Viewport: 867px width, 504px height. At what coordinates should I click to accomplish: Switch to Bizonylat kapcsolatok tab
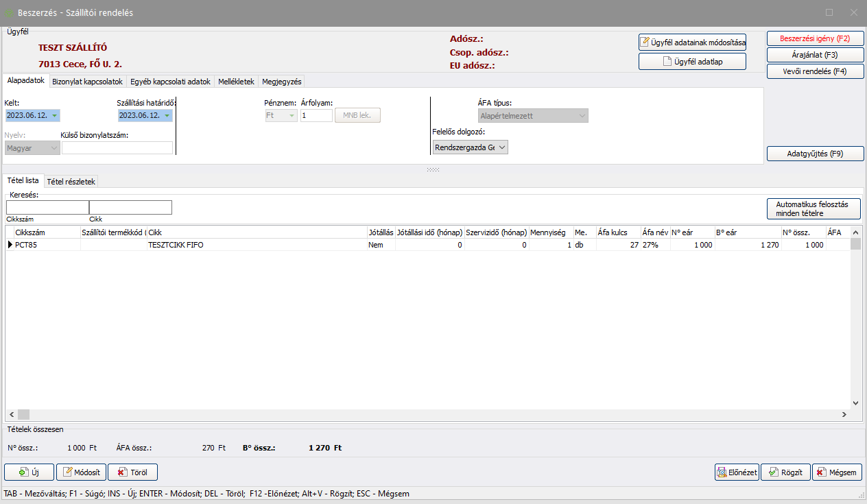pyautogui.click(x=87, y=82)
